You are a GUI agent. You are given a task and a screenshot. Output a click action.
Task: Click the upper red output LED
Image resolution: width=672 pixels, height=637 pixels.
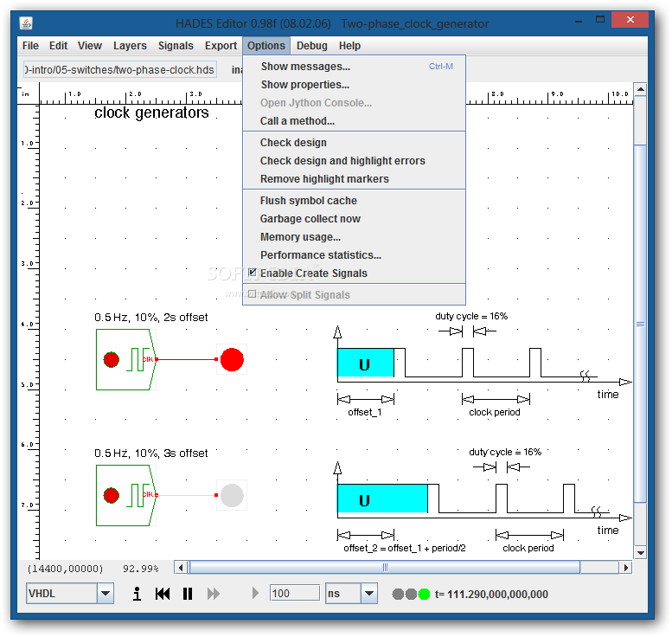coord(232,359)
